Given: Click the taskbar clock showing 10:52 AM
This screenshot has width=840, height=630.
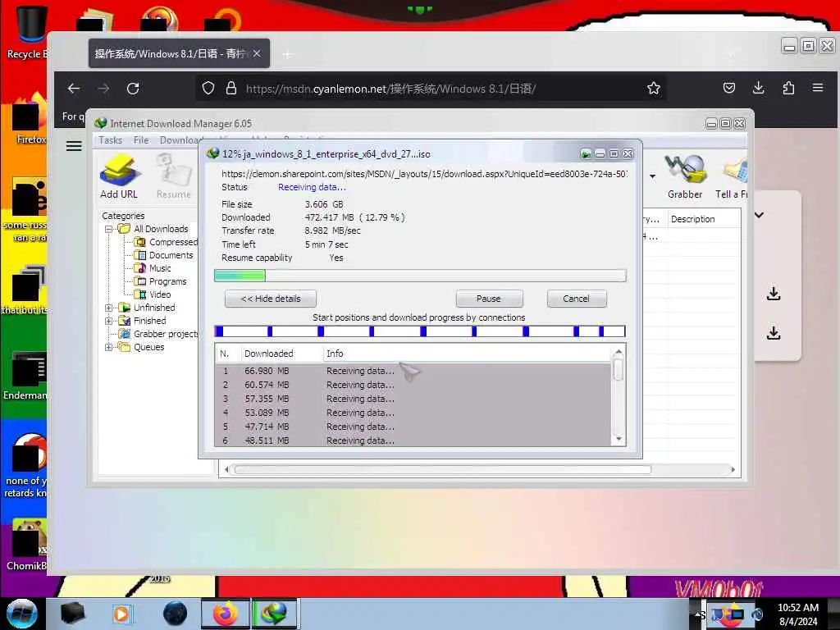Looking at the screenshot, I should [798, 614].
